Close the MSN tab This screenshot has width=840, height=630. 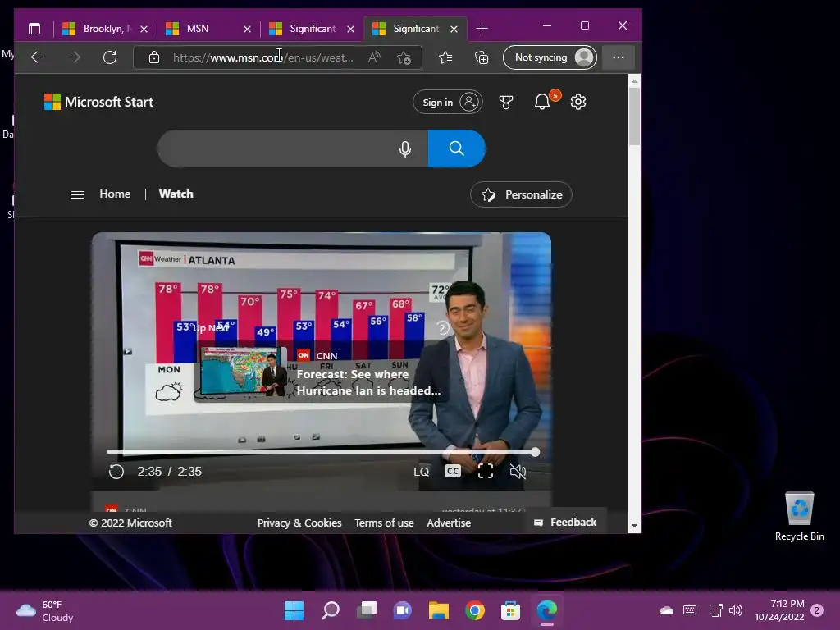247,29
